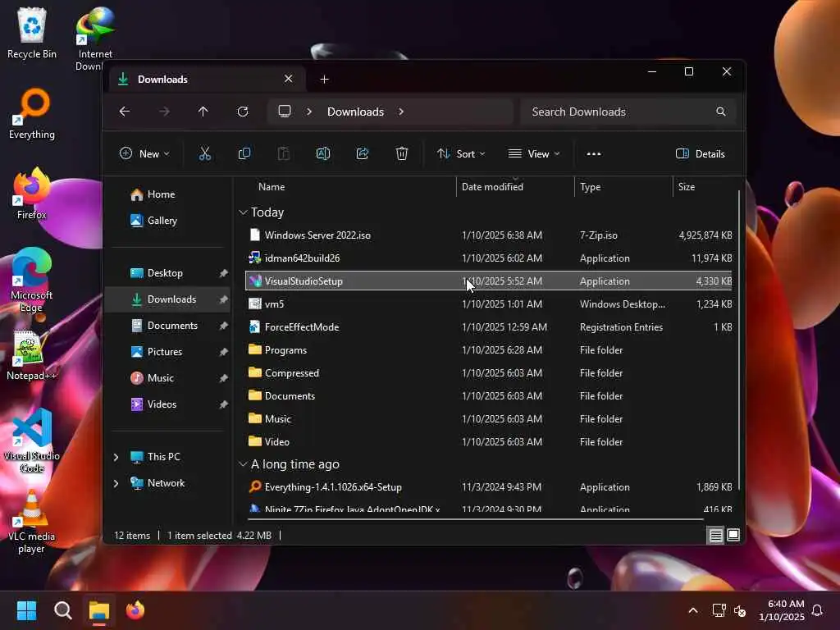
Task: Open taskbar Search
Action: click(62, 610)
